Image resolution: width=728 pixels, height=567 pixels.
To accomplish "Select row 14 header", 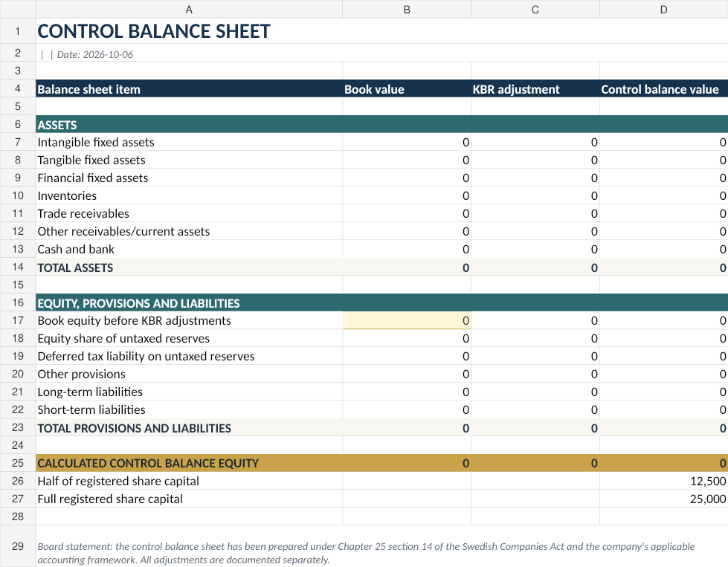I will pos(18,268).
